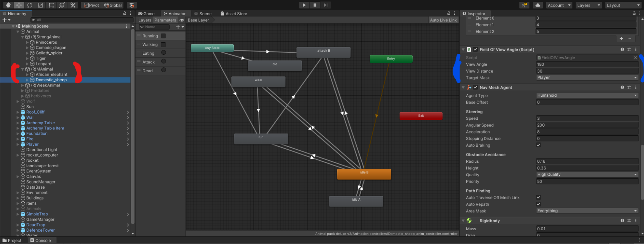
Task: Open MakingScene context menu dots
Action: (x=126, y=26)
